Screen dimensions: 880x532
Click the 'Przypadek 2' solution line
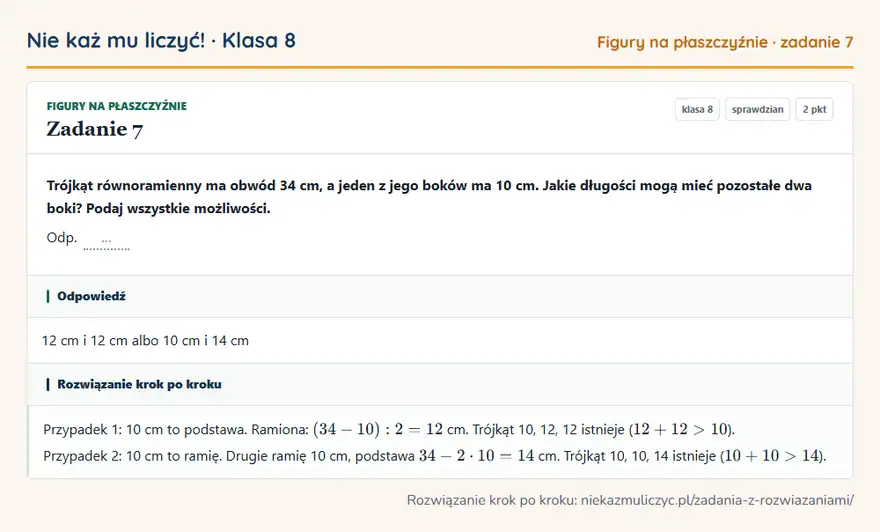point(435,456)
